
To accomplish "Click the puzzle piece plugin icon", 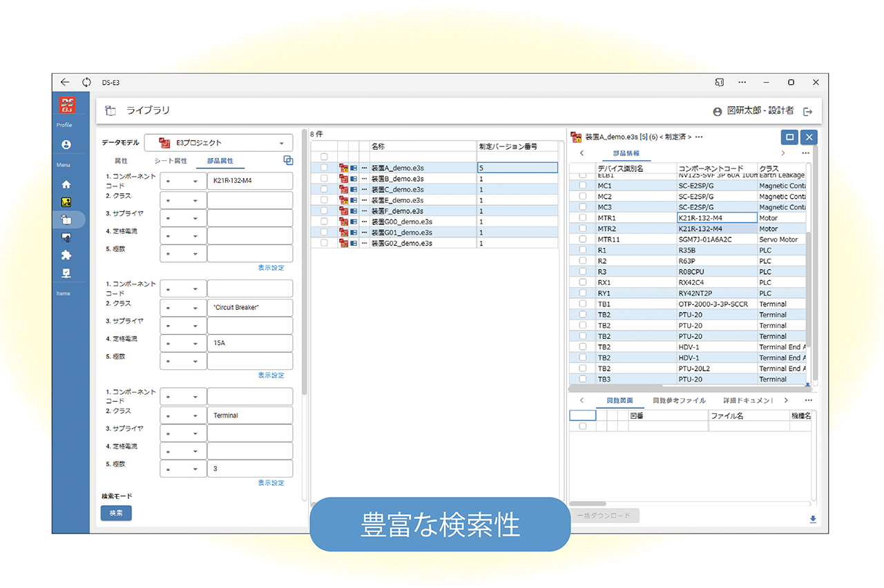I will tap(66, 255).
